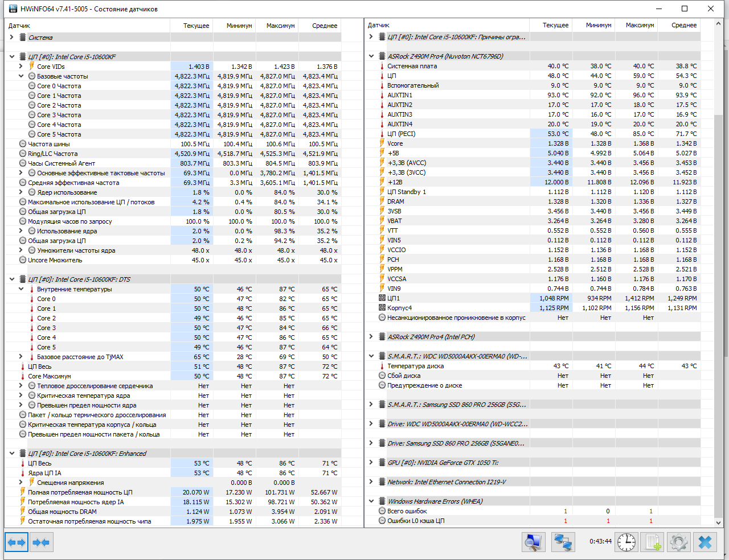Expand Умножители частоты ядра row
The image size is (729, 560).
(x=21, y=250)
